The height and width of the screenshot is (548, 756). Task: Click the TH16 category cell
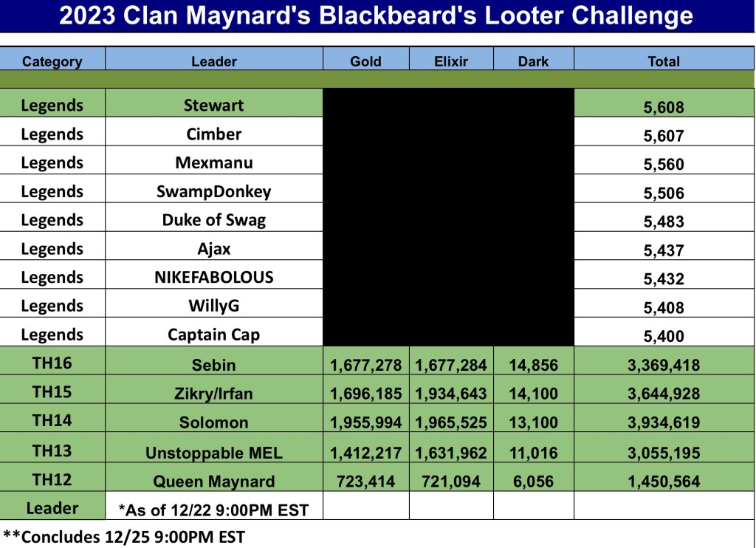[x=52, y=363]
